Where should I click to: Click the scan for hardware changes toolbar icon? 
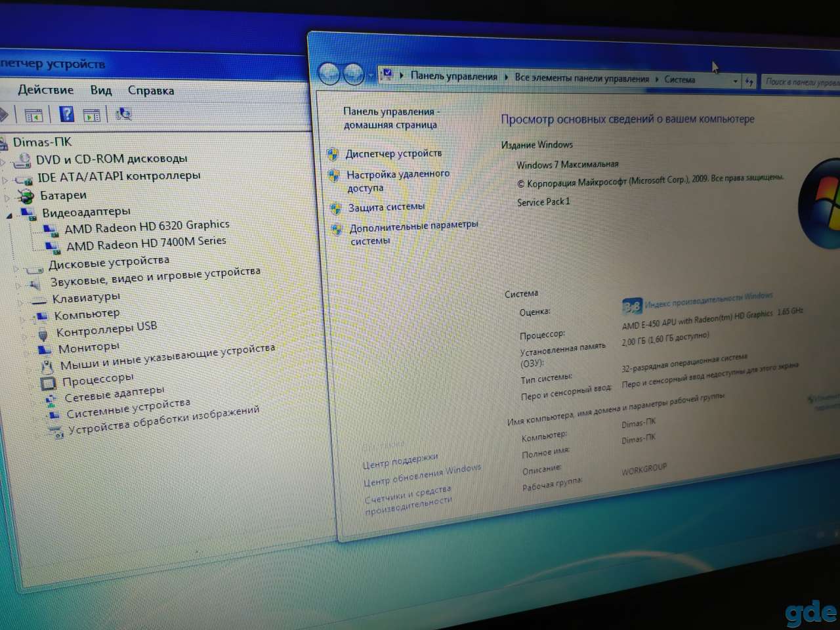[123, 114]
